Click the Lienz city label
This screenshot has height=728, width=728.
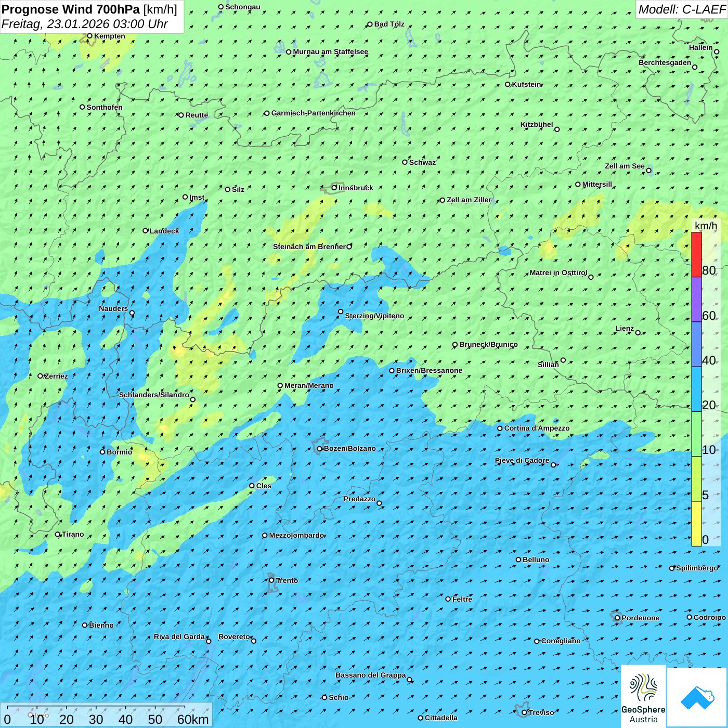(x=625, y=328)
